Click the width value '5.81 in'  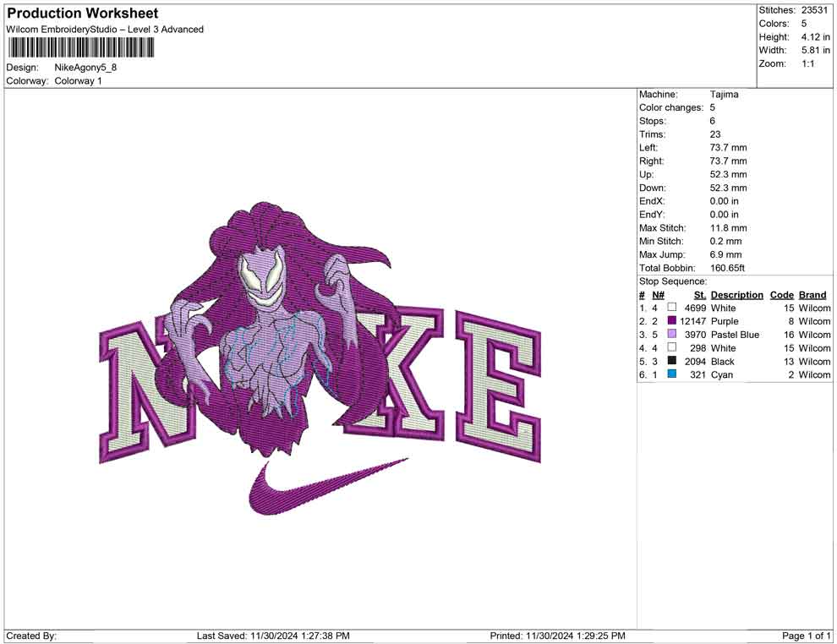pos(815,50)
